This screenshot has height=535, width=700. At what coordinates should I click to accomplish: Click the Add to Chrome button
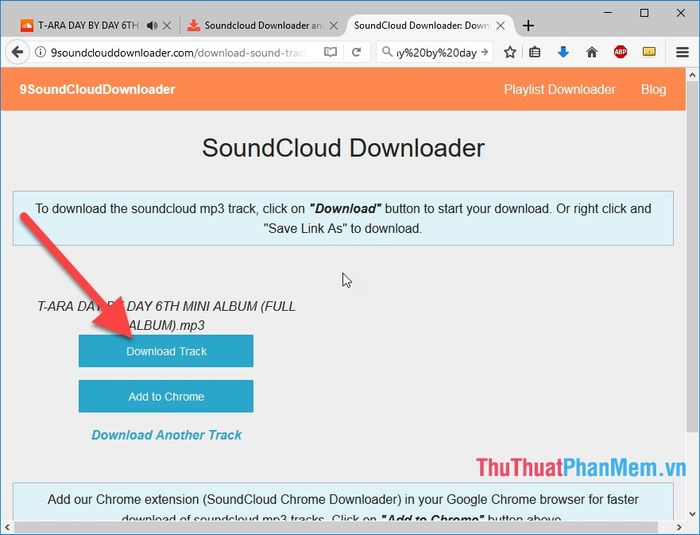pyautogui.click(x=166, y=396)
